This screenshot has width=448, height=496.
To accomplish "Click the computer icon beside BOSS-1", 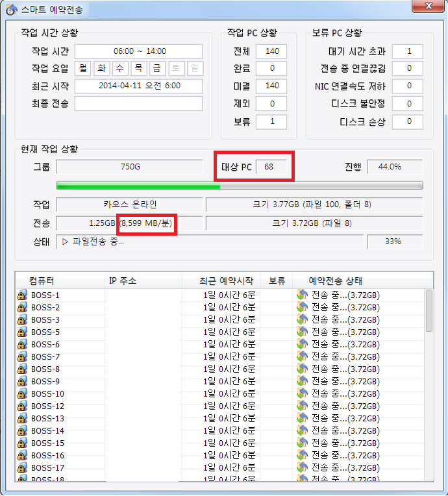I will click(22, 295).
